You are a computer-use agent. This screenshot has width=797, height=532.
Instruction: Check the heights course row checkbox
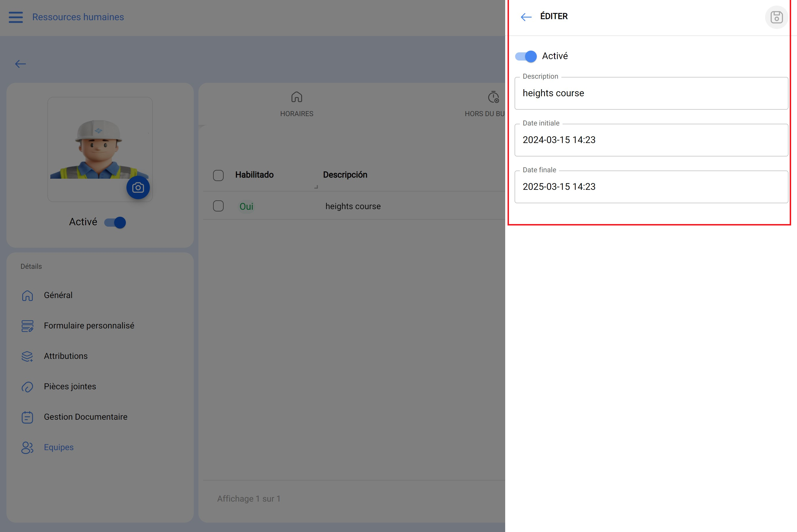(x=218, y=206)
